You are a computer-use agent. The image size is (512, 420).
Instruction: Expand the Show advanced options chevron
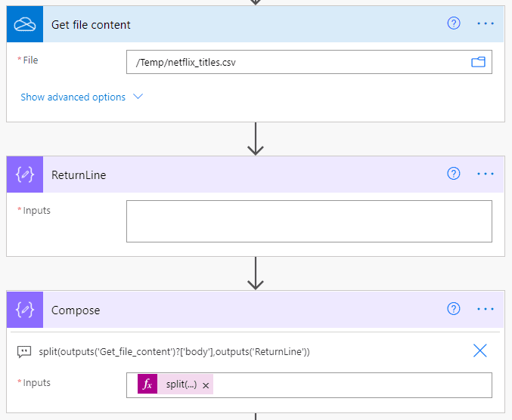pos(138,97)
